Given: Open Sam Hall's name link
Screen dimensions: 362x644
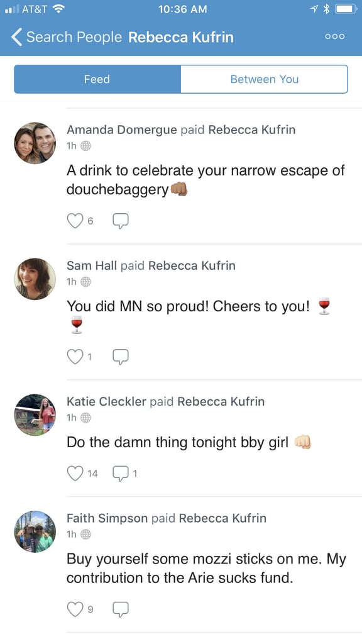Looking at the screenshot, I should pyautogui.click(x=92, y=266).
